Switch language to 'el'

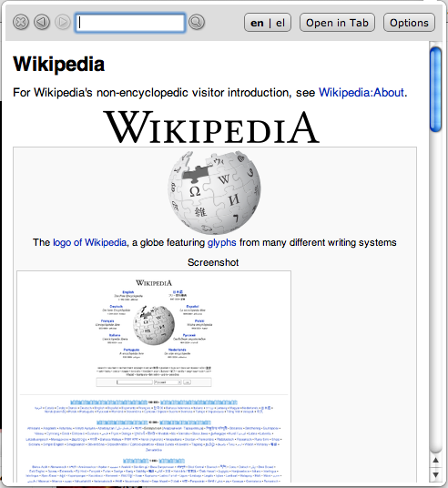(x=280, y=23)
